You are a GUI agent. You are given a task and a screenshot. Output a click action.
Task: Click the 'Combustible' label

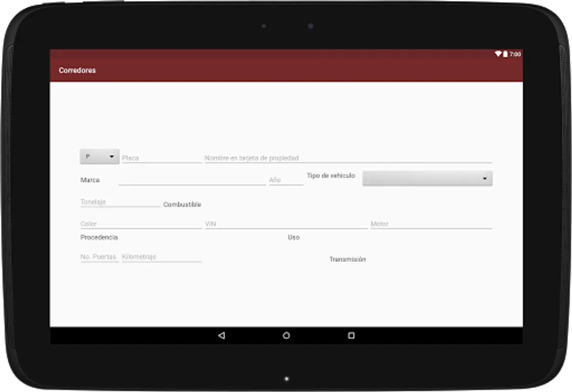pos(182,204)
